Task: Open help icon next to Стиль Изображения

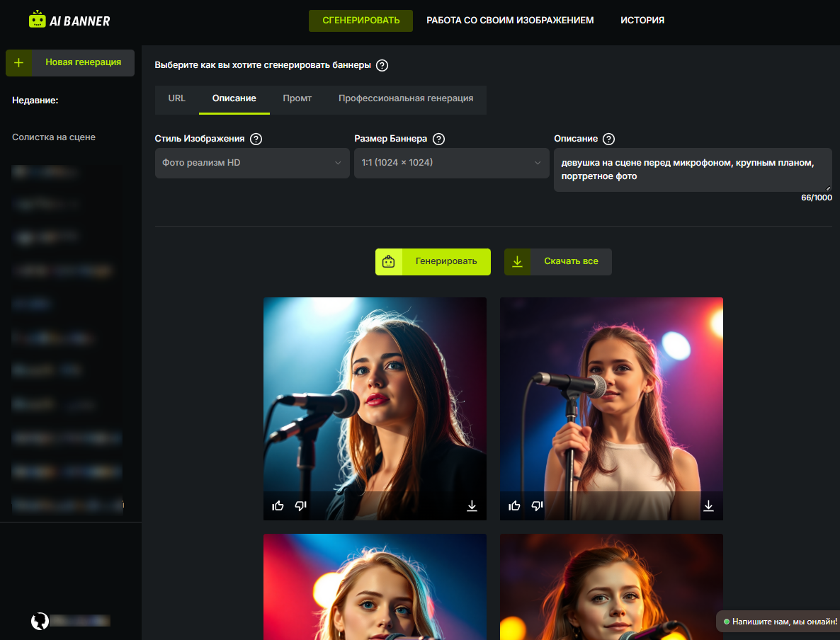Action: (x=256, y=139)
